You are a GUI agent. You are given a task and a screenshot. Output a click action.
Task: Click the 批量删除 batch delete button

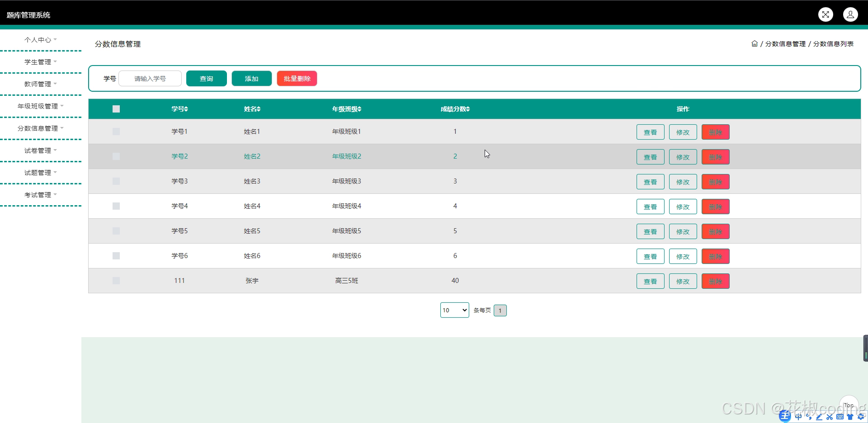pyautogui.click(x=297, y=79)
